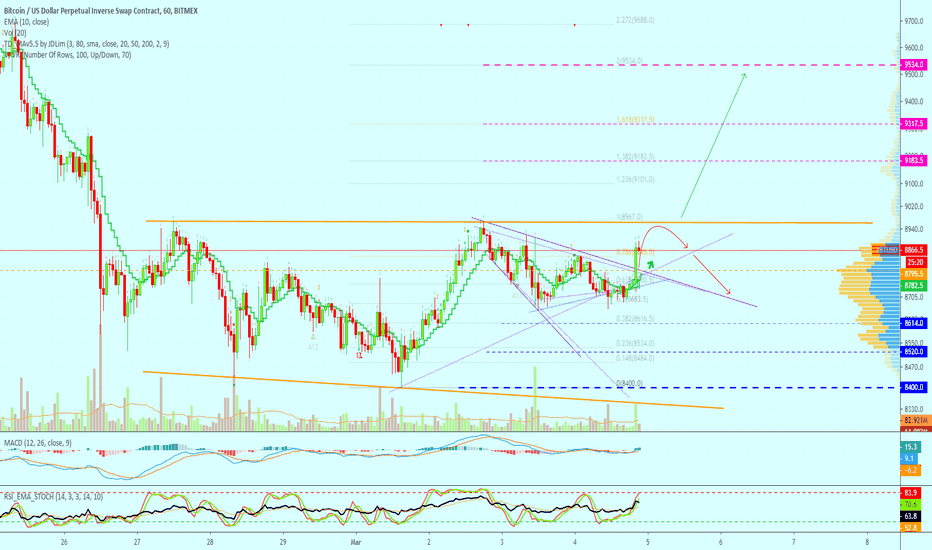Click the orange 52.8 RSI value label

911,527
